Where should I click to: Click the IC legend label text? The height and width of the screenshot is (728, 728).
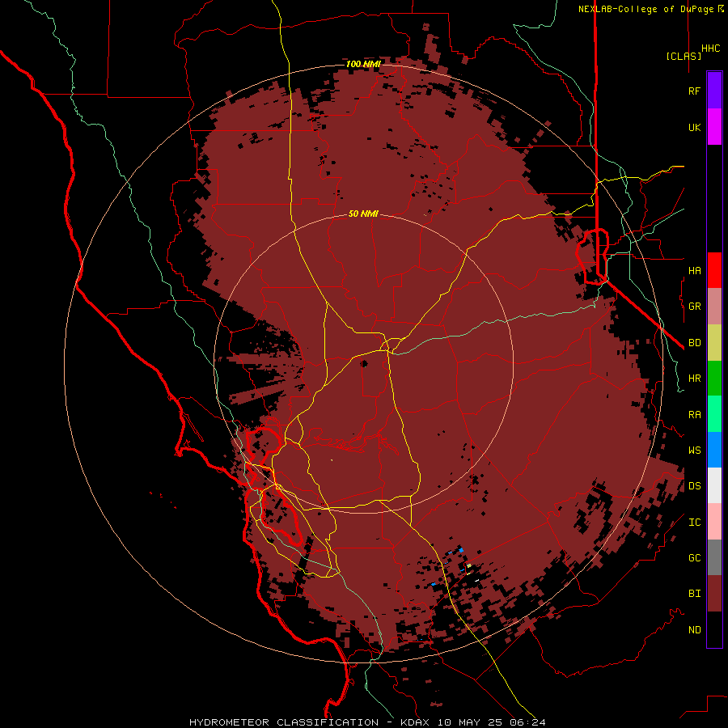click(694, 523)
